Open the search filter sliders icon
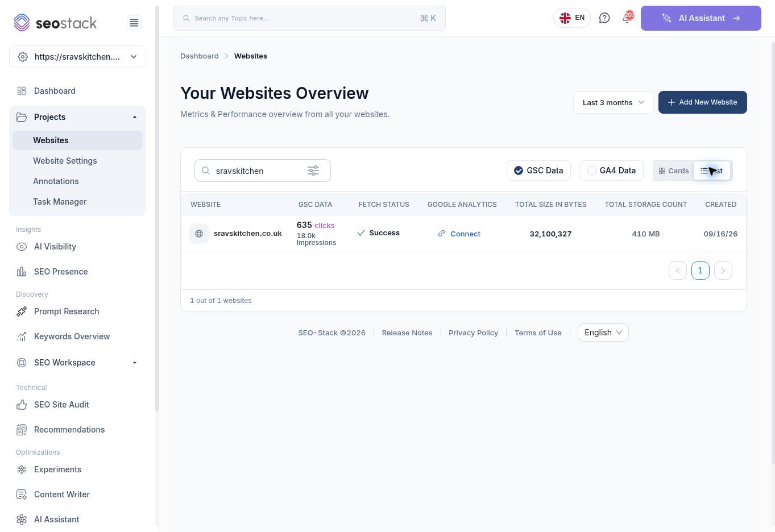This screenshot has height=532, width=775. 313,171
